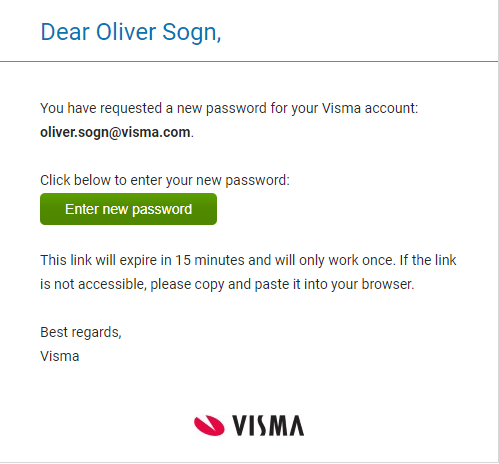Click the name 'Oliver' in the heading
Viewport: 499px width, 464px height.
pos(126,32)
